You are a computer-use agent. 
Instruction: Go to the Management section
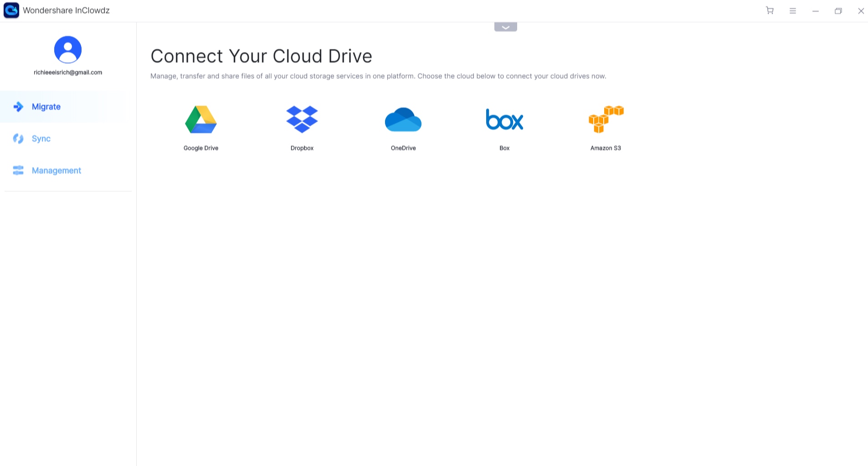(x=68, y=171)
